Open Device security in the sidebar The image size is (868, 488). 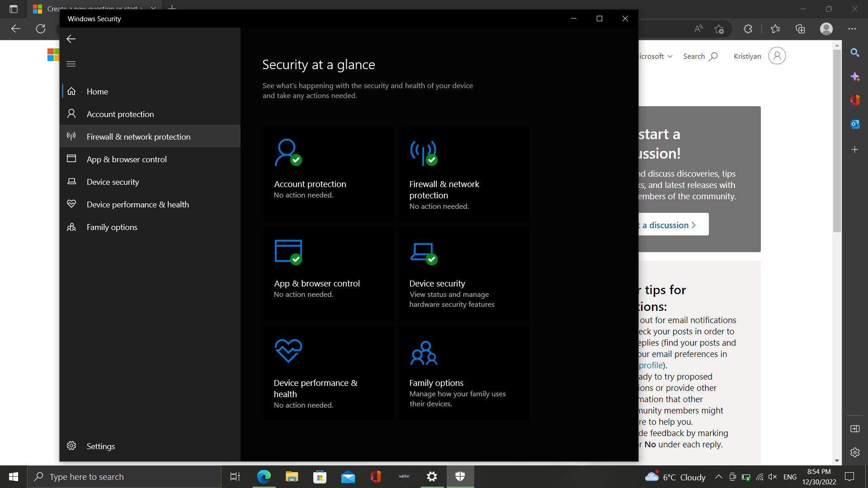[x=150, y=182]
